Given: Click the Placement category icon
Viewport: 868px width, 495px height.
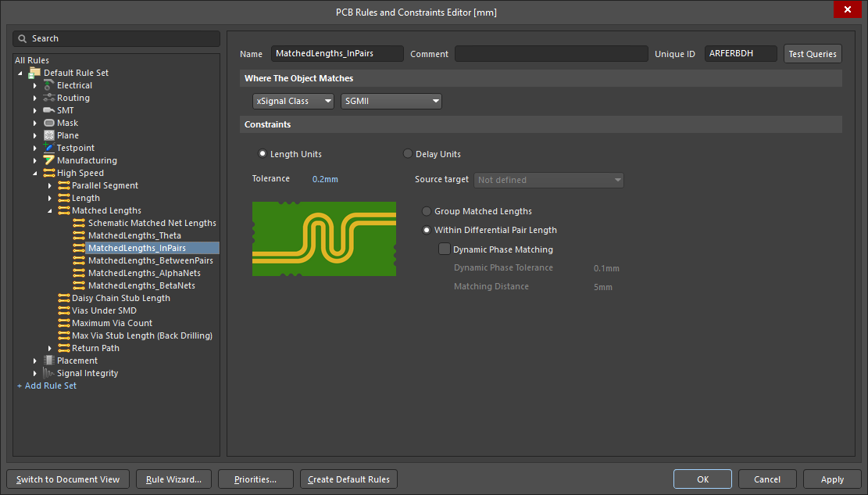Looking at the screenshot, I should 48,360.
